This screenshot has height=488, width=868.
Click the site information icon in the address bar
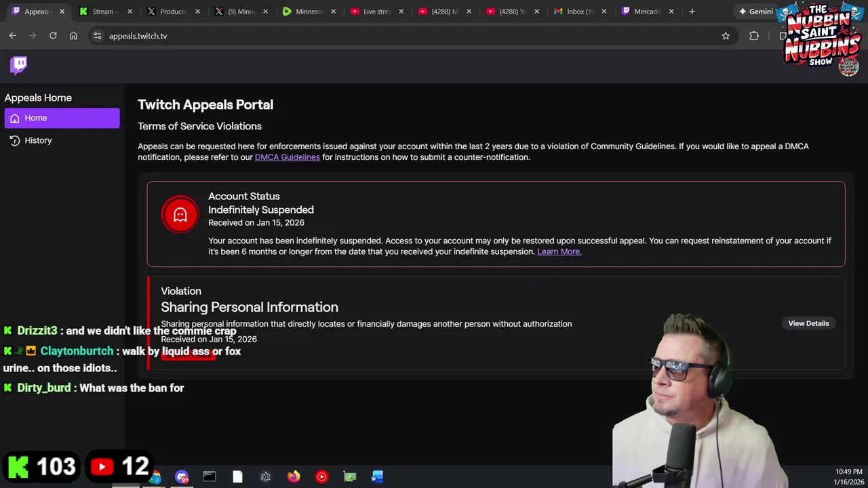coord(97,36)
